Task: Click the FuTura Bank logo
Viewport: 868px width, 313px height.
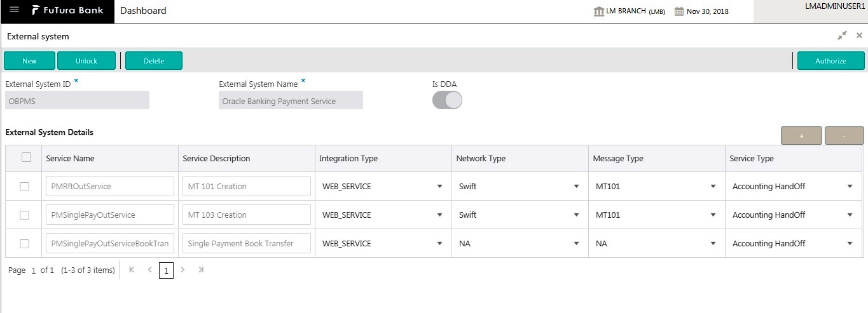Action: [67, 11]
